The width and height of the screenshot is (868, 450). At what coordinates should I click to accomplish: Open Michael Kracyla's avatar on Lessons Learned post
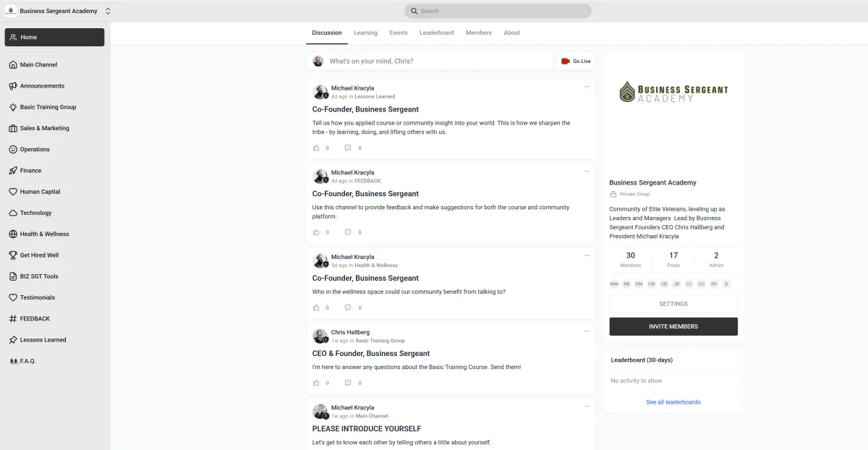320,91
